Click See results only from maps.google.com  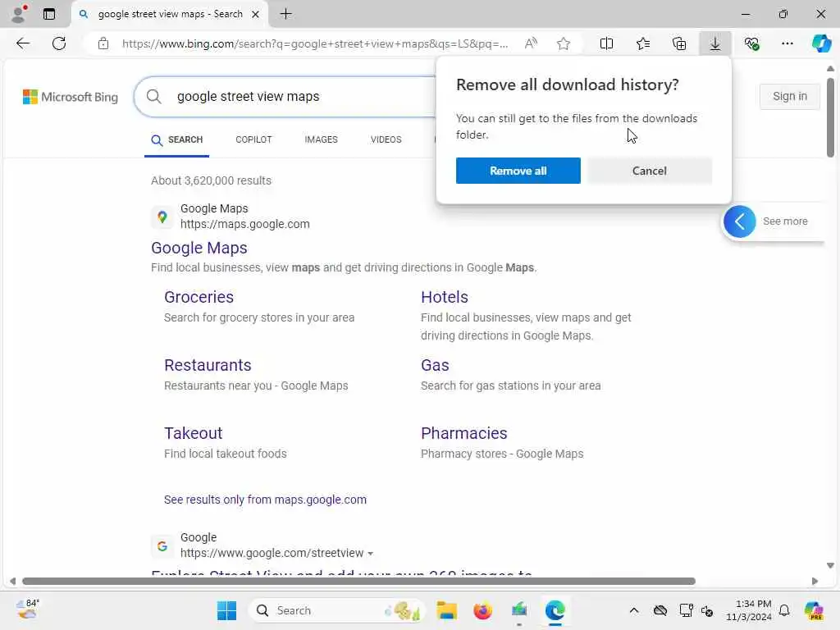(265, 500)
